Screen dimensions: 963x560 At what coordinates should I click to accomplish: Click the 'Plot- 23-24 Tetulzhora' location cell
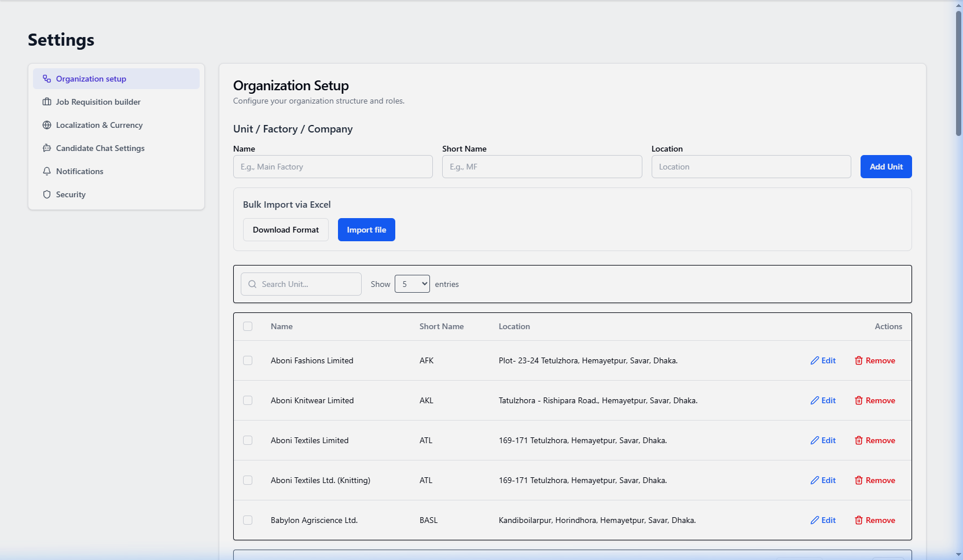tap(588, 360)
